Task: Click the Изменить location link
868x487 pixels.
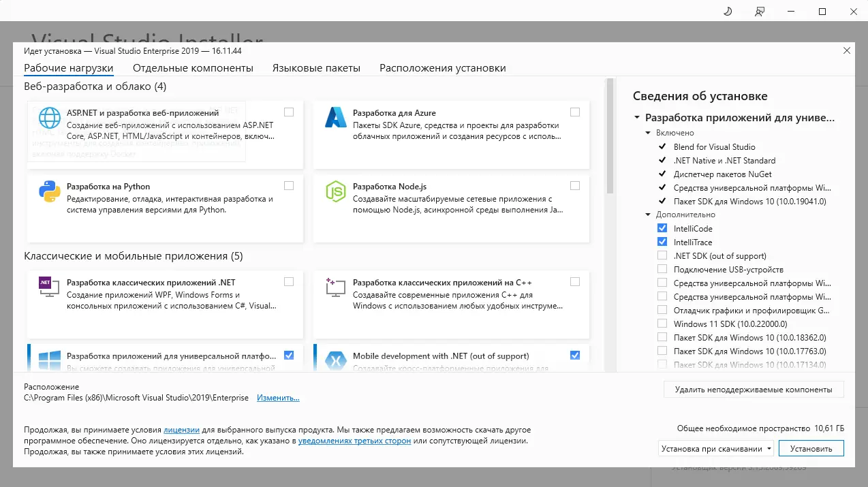Action: [x=278, y=398]
